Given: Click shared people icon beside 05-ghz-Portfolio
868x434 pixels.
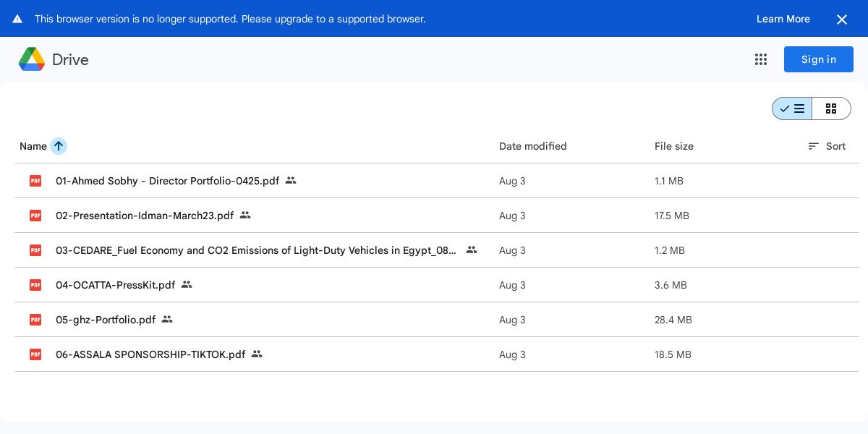Looking at the screenshot, I should click(167, 319).
